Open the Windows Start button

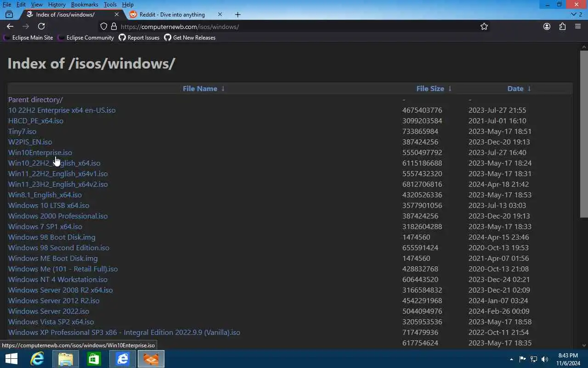(x=11, y=359)
